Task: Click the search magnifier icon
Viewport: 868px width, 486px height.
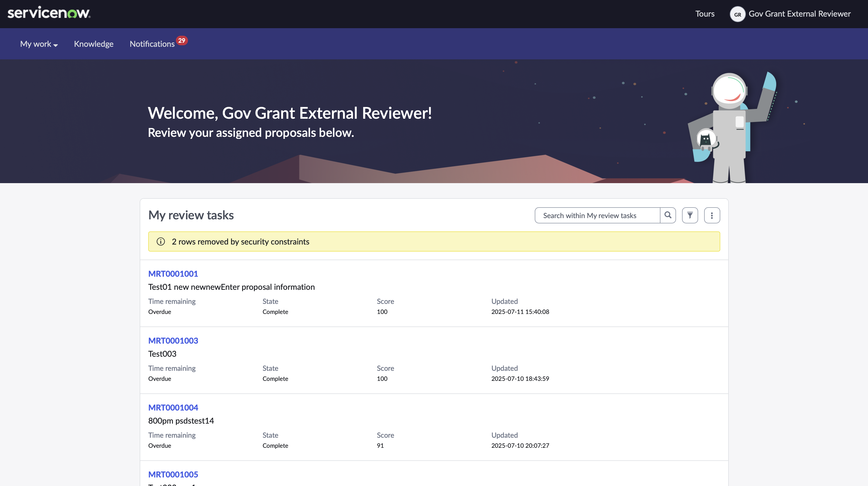Action: point(668,215)
